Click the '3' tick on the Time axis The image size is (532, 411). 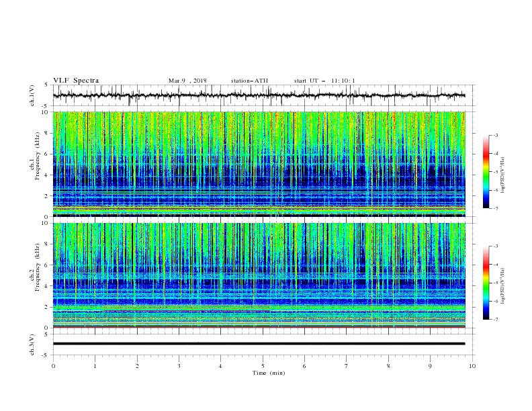pos(179,366)
